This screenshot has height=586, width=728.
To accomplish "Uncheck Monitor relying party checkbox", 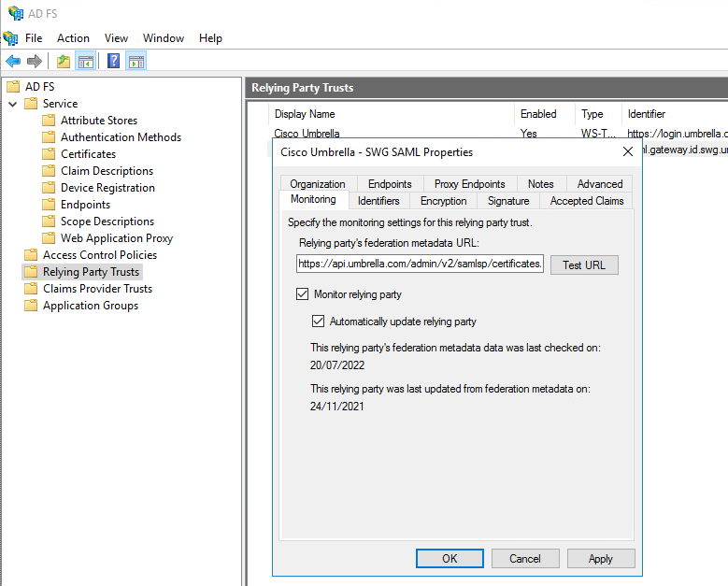I will tap(302, 293).
